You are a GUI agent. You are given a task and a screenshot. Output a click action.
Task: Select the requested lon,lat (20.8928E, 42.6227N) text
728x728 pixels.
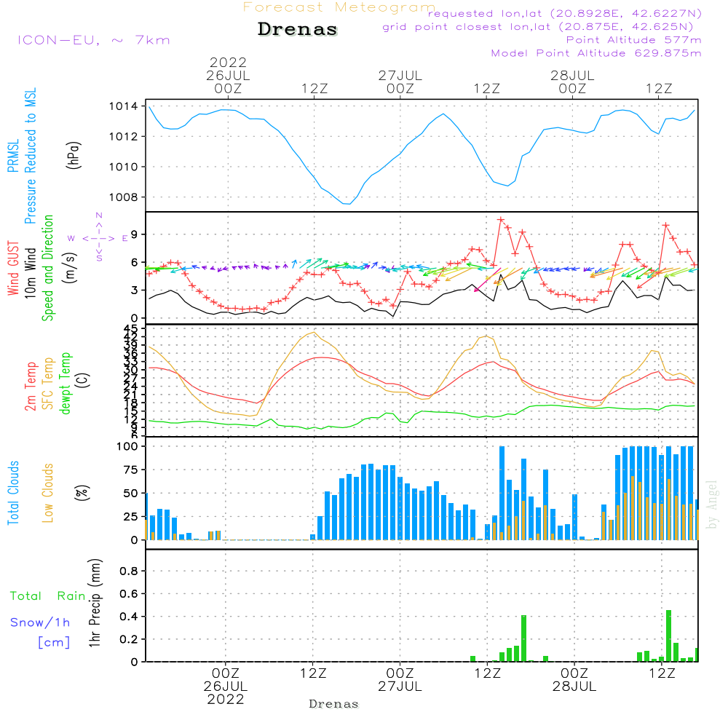coord(565,13)
